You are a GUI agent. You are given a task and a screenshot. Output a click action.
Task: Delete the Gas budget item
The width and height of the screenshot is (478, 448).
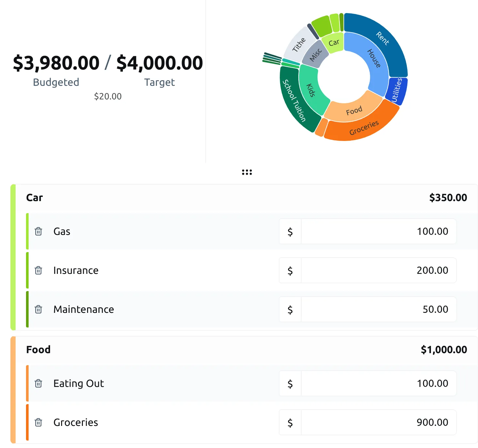point(38,231)
